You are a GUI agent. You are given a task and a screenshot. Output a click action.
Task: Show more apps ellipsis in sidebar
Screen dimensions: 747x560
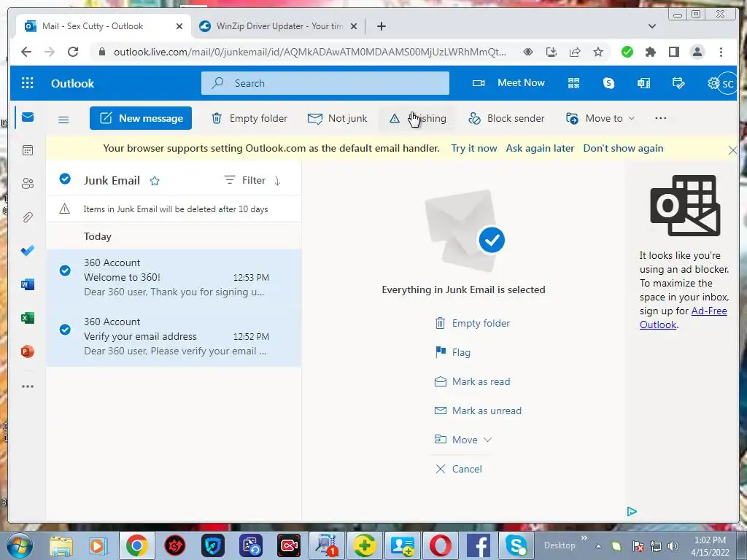coord(28,386)
